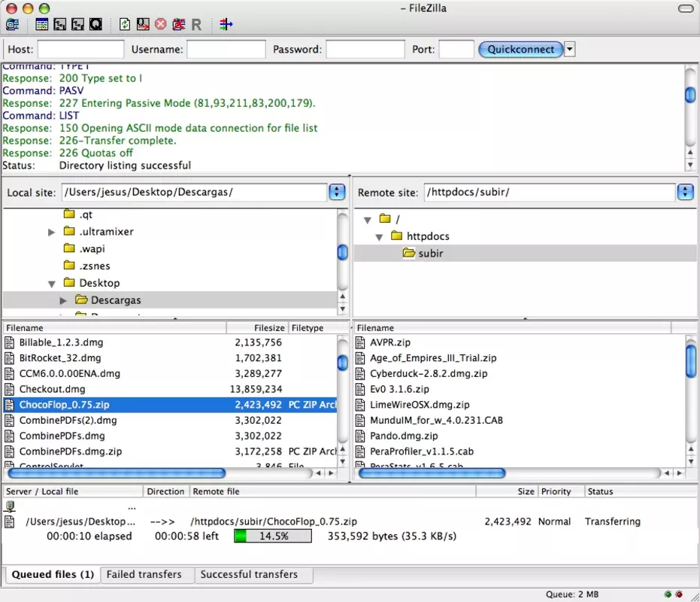Toggle the transfer queue display
Screen dimensions: 700x602
[95, 24]
